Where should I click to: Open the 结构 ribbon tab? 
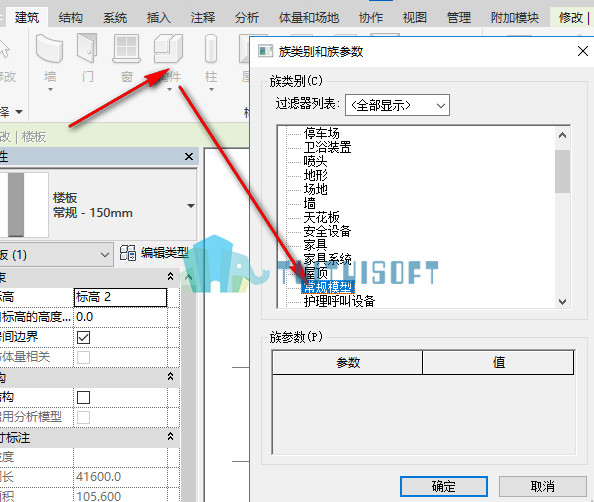[x=70, y=17]
